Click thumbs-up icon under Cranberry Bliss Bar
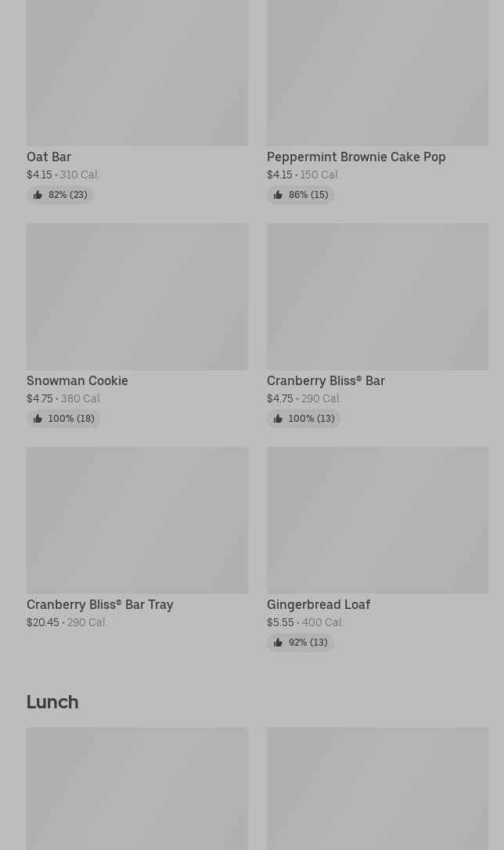Viewport: 504px width, 850px height. coord(278,419)
